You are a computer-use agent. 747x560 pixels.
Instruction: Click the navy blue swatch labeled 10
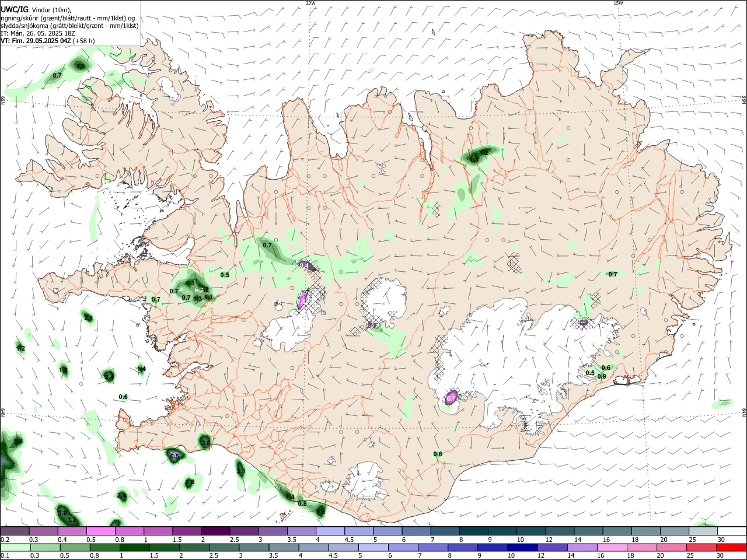click(x=521, y=548)
